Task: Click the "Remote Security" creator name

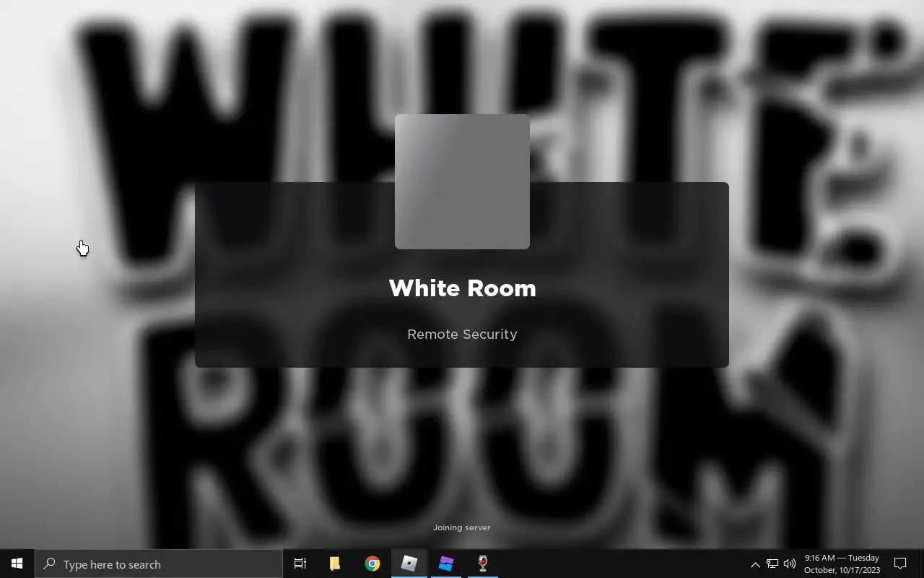Action: tap(462, 335)
